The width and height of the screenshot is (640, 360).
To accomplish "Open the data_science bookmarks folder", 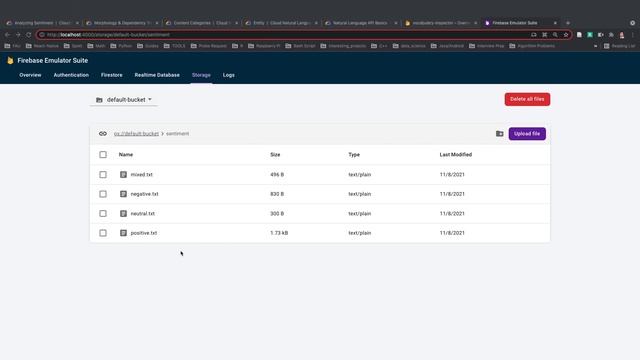I will point(409,46).
